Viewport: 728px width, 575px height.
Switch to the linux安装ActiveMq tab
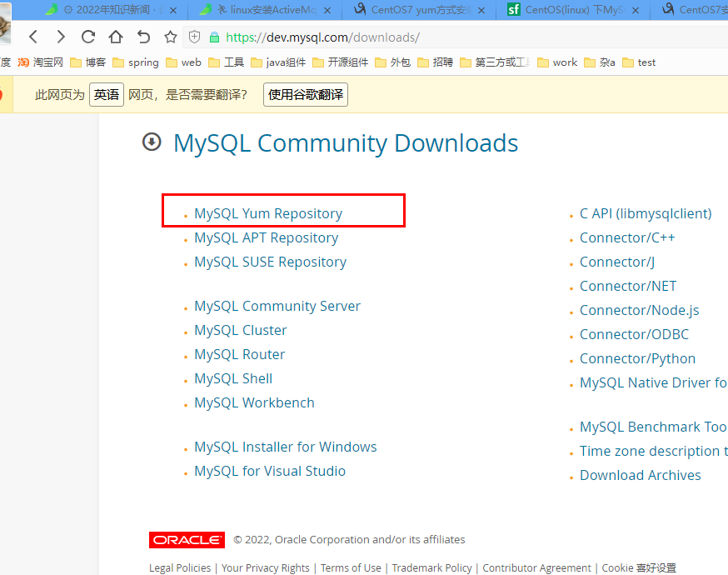pos(265,10)
